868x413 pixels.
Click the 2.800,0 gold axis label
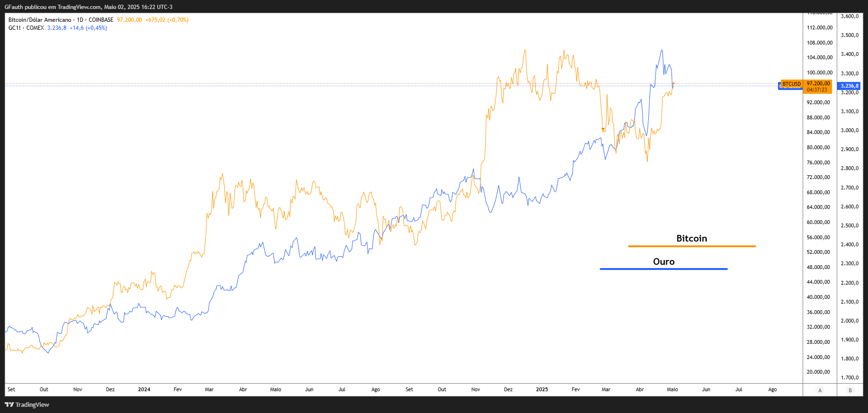tap(850, 168)
